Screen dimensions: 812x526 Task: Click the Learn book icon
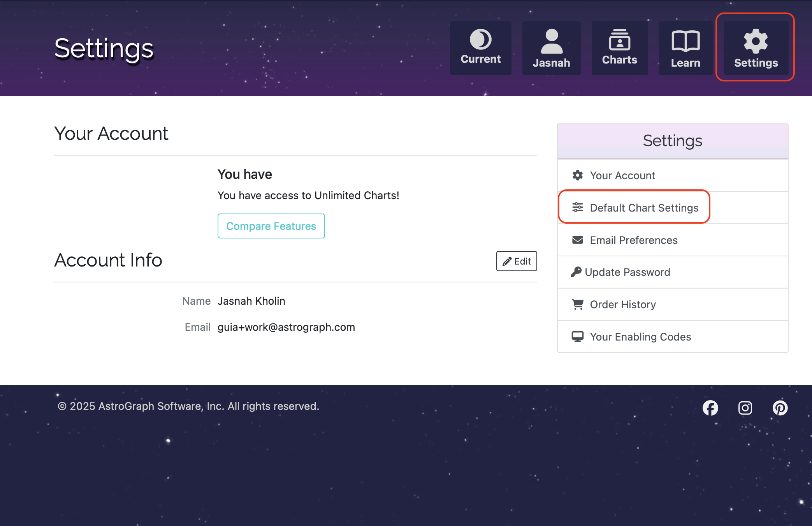coord(685,41)
